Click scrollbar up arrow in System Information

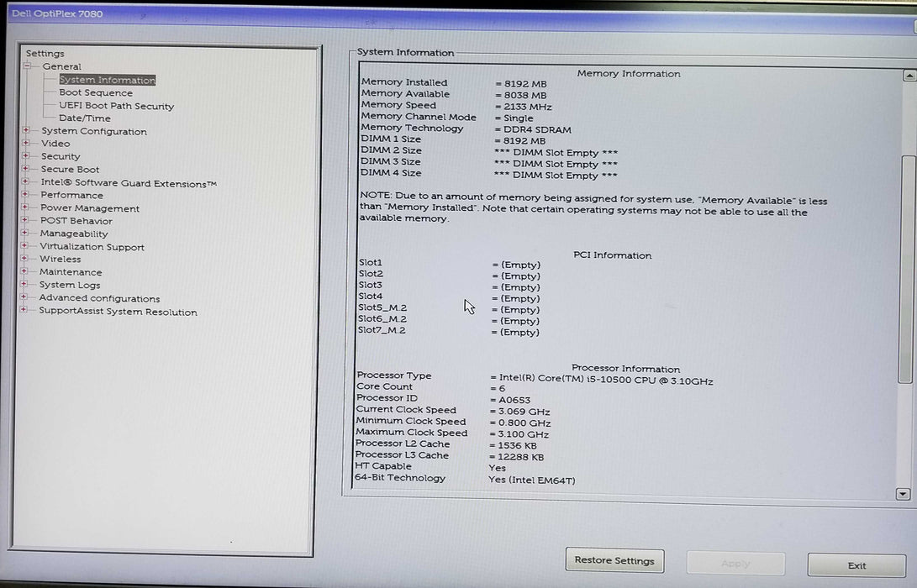click(x=909, y=76)
